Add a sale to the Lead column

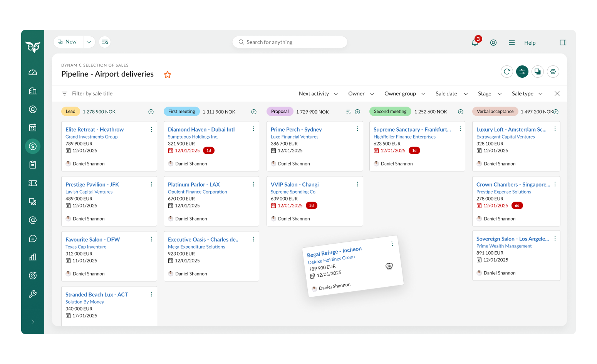coord(151,112)
